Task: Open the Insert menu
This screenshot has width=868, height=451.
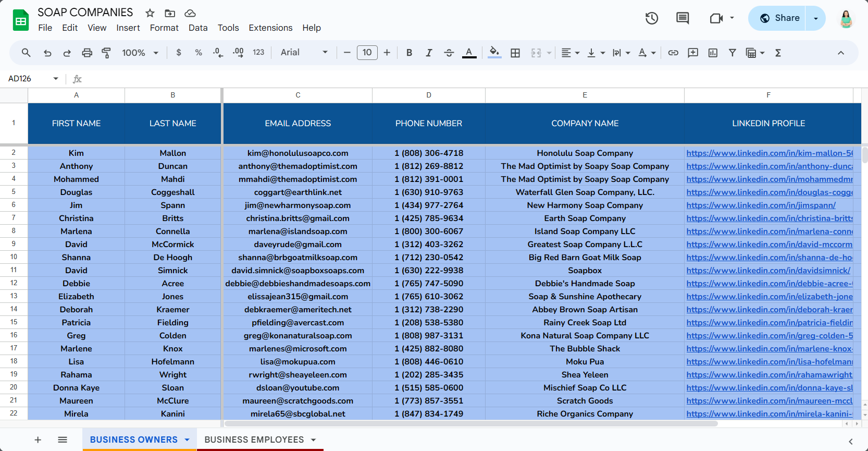Action: coord(128,28)
